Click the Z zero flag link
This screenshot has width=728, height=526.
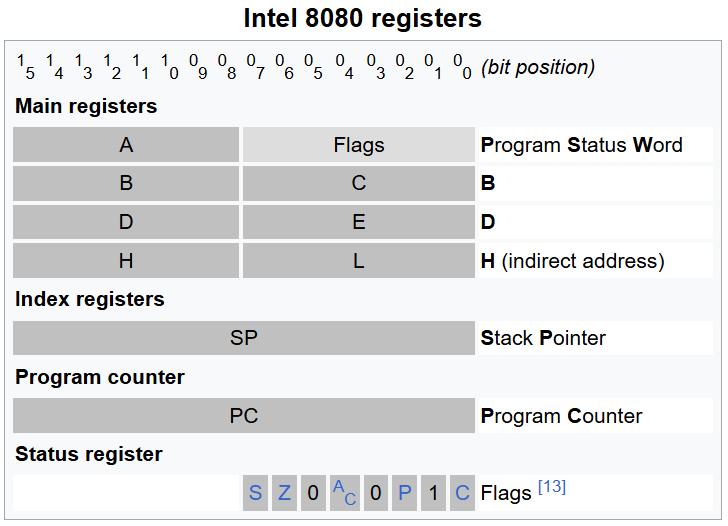tap(284, 493)
